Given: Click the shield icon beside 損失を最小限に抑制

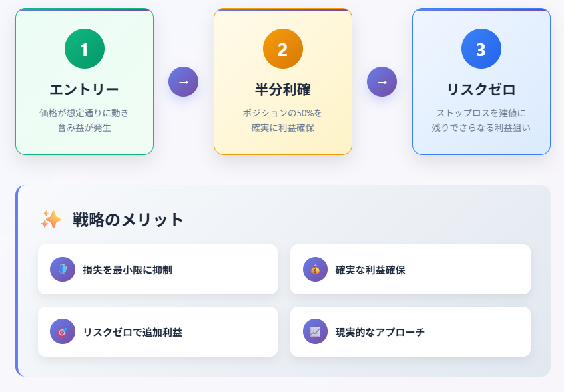Looking at the screenshot, I should click(63, 270).
